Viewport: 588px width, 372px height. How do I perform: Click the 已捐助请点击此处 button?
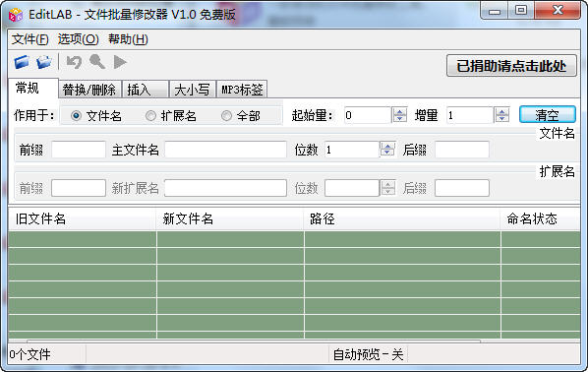[x=511, y=66]
